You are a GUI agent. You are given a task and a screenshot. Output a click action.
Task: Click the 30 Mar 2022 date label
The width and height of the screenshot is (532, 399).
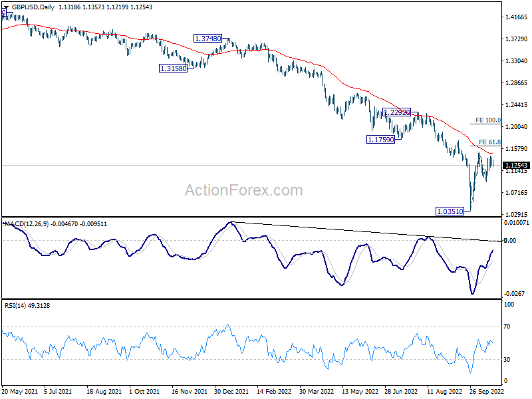(x=317, y=392)
